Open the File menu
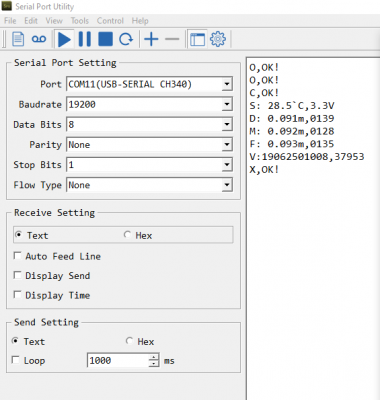Viewport: 380px width, 400px height. tap(10, 21)
